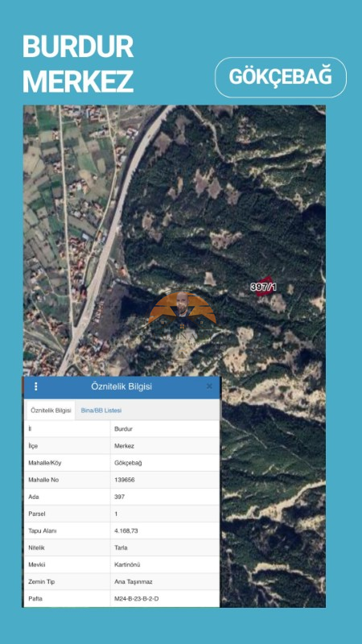
Task: Click the red parcel marker 397/1
Action: pos(265,287)
